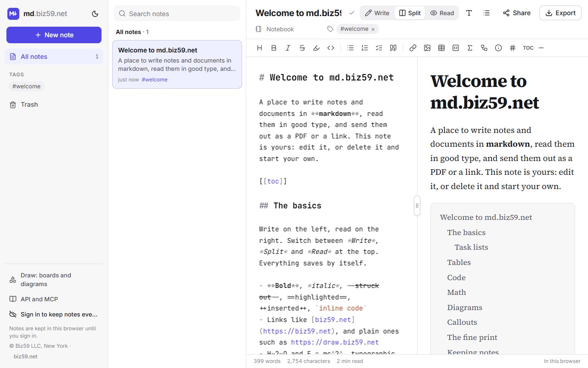588x368 pixels.
Task: Click the highlighter icon
Action: [317, 48]
